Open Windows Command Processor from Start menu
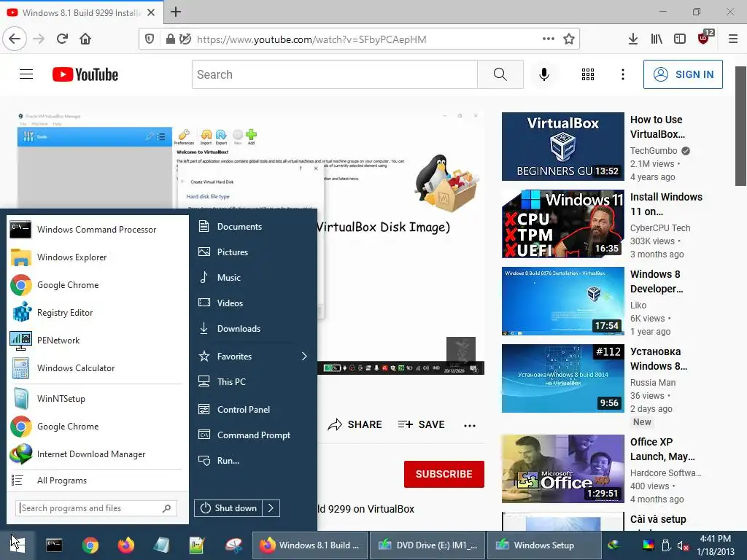The image size is (747, 560). [x=97, y=230]
